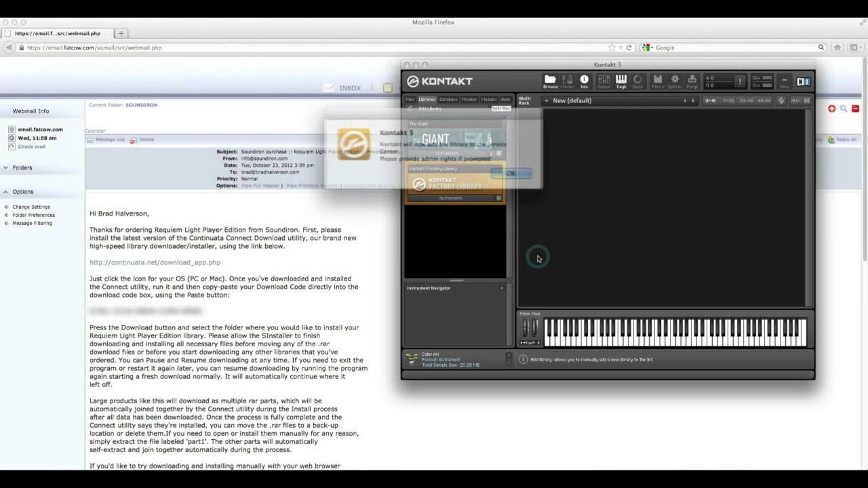Viewport: 868px width, 488px height.
Task: Switch to the Files browser tab
Action: [x=410, y=100]
